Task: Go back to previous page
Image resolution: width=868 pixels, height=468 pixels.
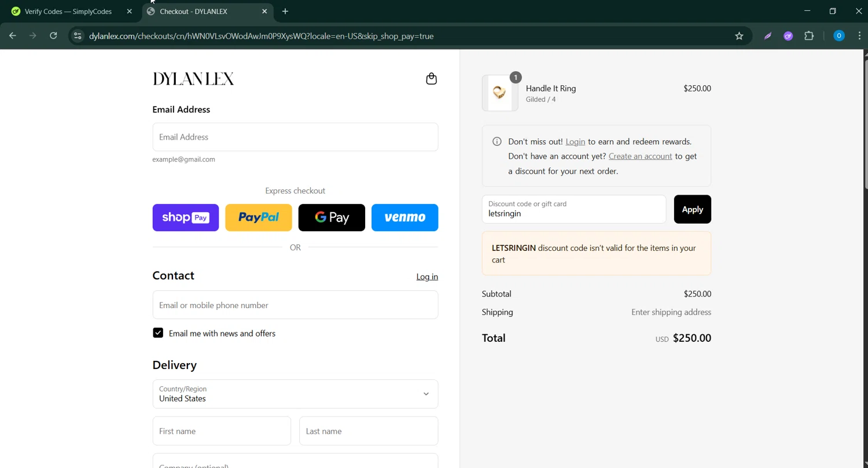Action: [13, 36]
